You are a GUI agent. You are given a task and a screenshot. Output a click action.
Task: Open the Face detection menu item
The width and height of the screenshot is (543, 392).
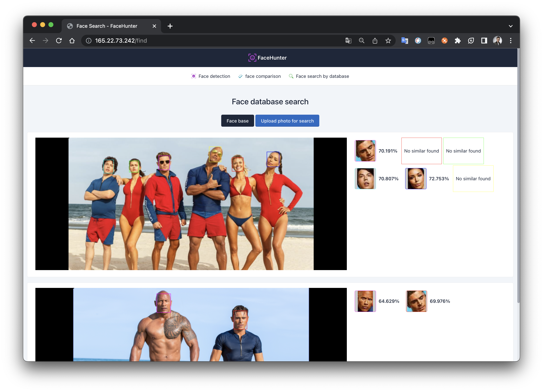[x=211, y=76]
